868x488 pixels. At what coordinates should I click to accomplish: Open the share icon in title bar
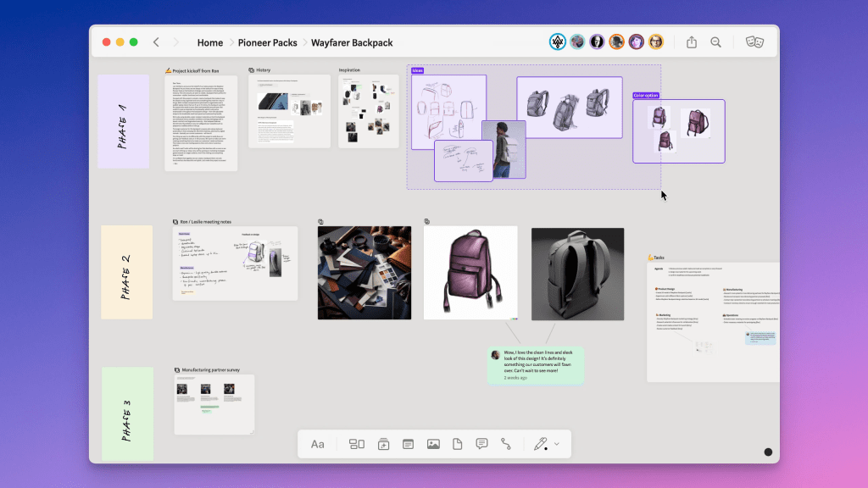pos(691,42)
